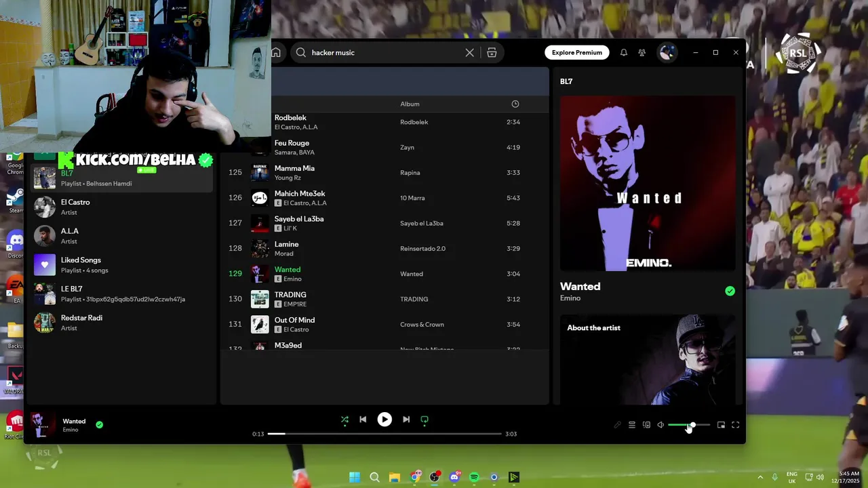This screenshot has height=488, width=868.
Task: Enter full screen via the expand icon
Action: 735,425
